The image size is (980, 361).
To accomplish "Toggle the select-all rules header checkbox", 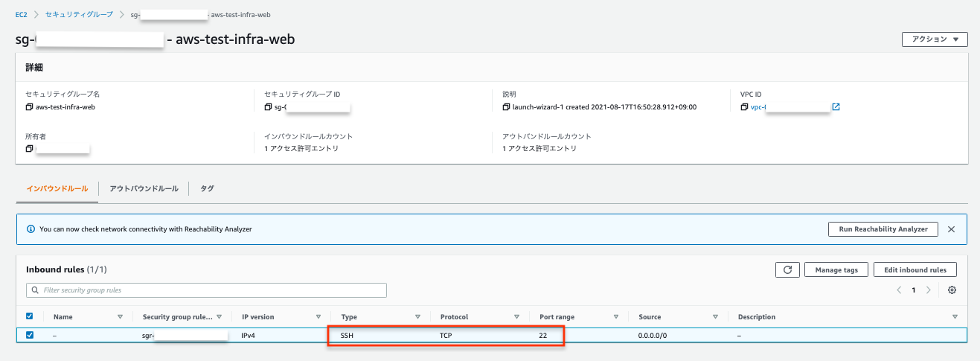I will click(30, 316).
